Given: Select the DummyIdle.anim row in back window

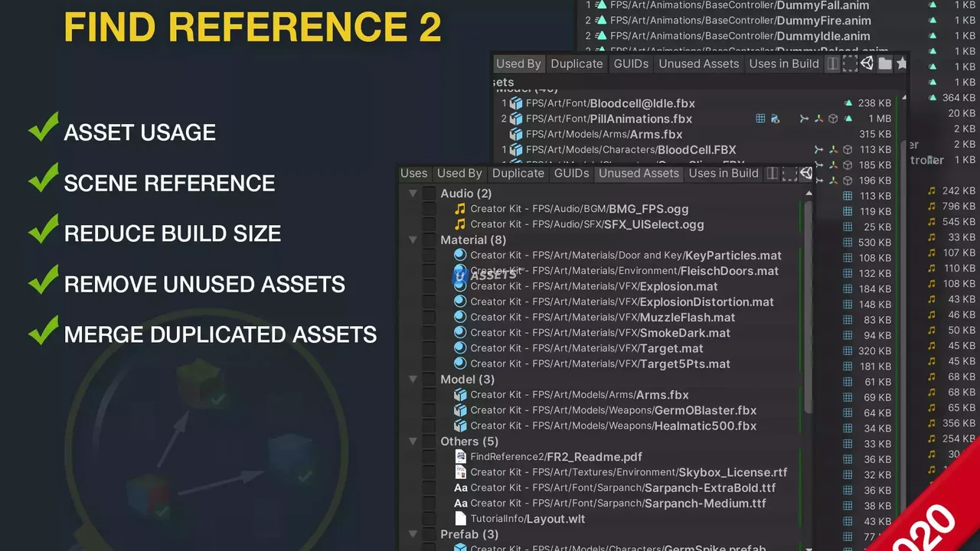Looking at the screenshot, I should click(779, 36).
